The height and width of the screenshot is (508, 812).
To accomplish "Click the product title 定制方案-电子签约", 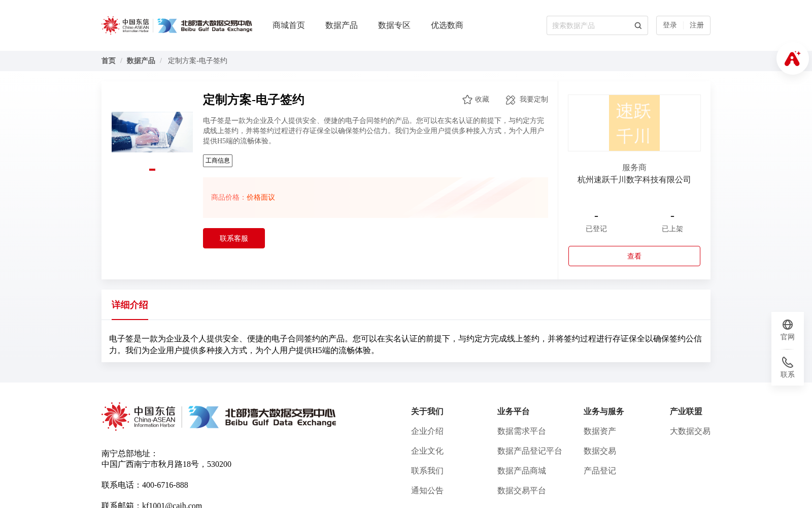I will tap(254, 100).
